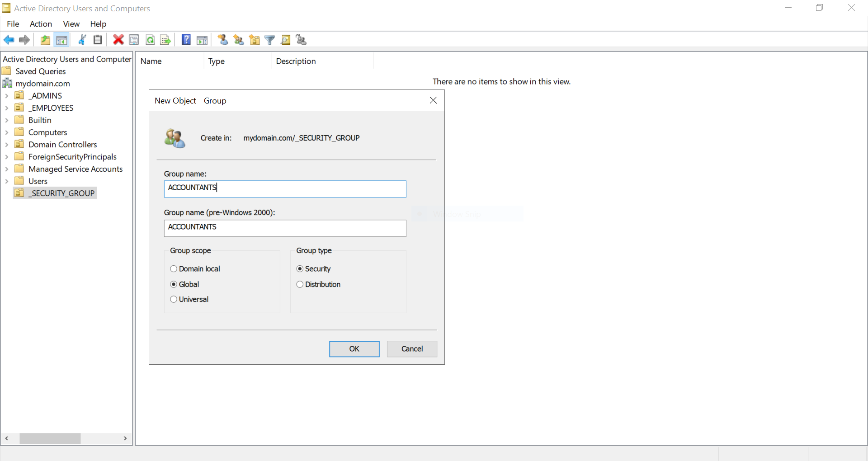Select the Universal scope radio button

tap(174, 299)
